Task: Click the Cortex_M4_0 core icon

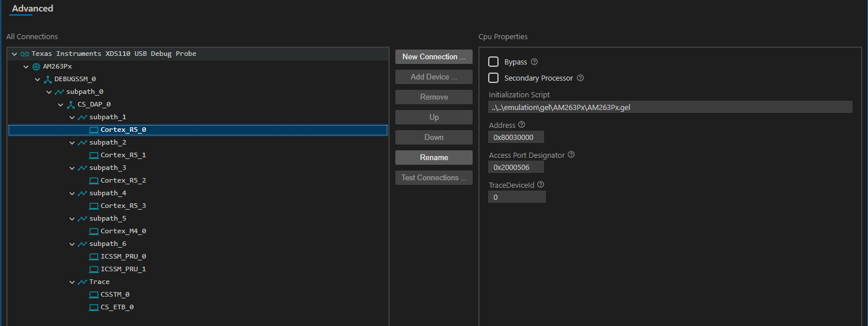Action: (94, 231)
